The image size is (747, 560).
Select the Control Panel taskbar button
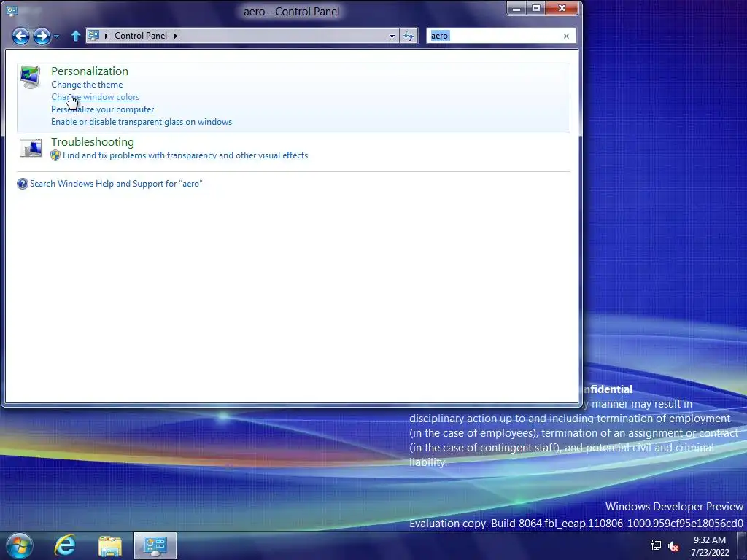155,545
